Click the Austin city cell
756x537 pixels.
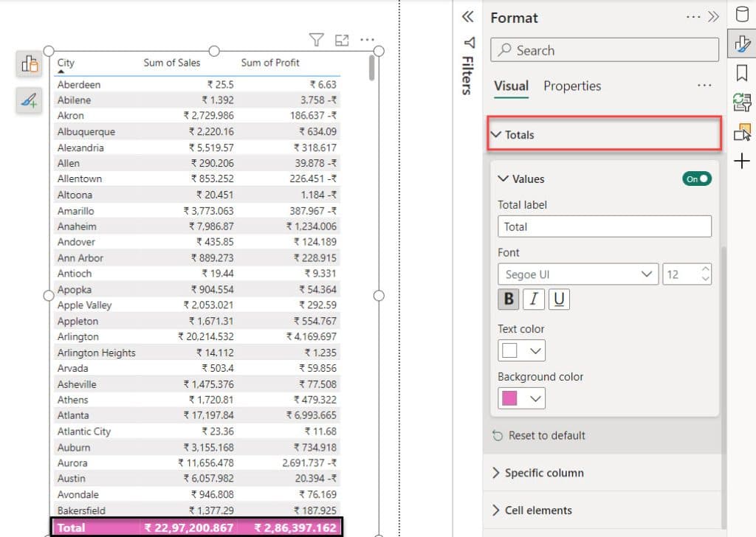pyautogui.click(x=71, y=479)
